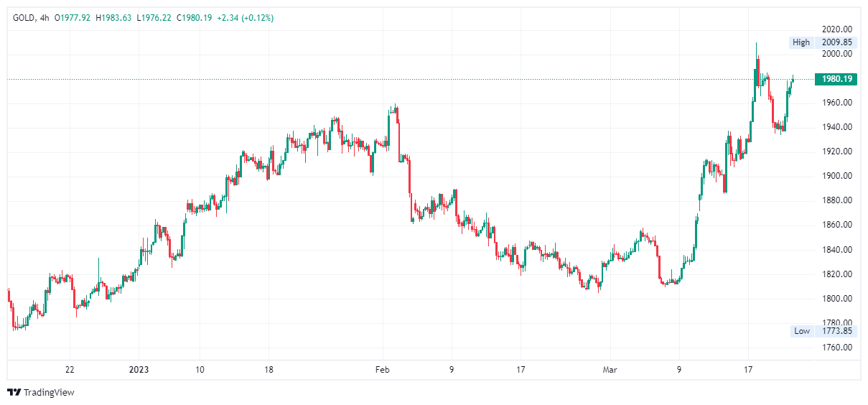Open the TradingView text link
The height and width of the screenshot is (405, 868).
click(49, 392)
